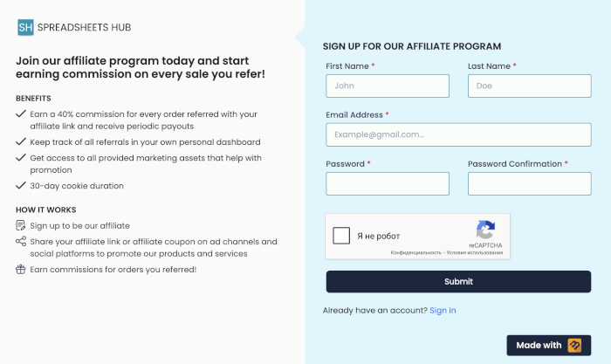Image resolution: width=611 pixels, height=364 pixels.
Task: Click the checkmark beside 40% commission benefit
Action: pos(21,113)
